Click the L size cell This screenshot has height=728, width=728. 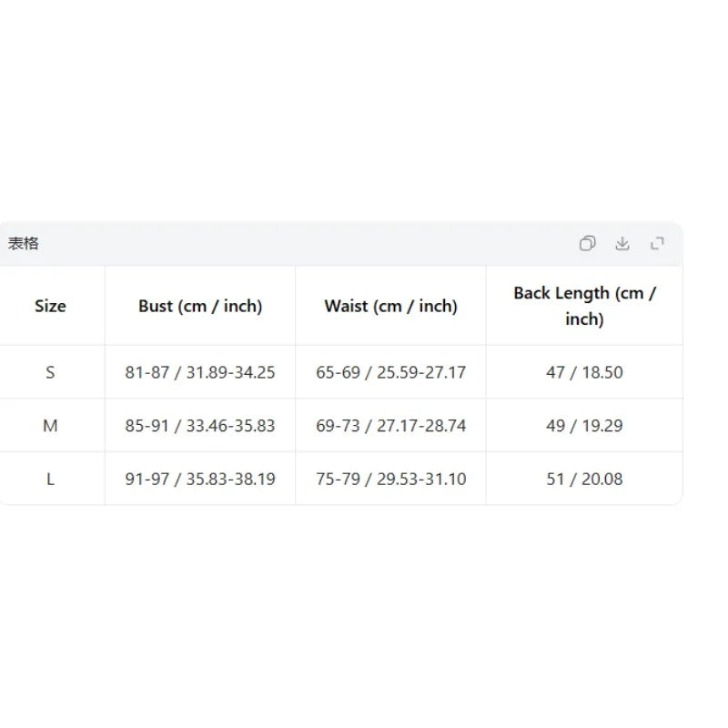tap(50, 480)
